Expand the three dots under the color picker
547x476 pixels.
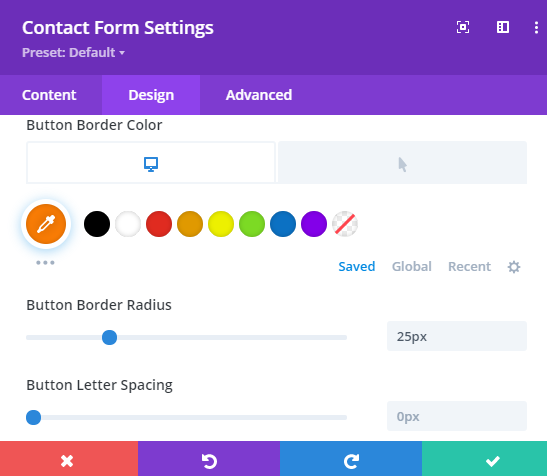[x=45, y=262]
